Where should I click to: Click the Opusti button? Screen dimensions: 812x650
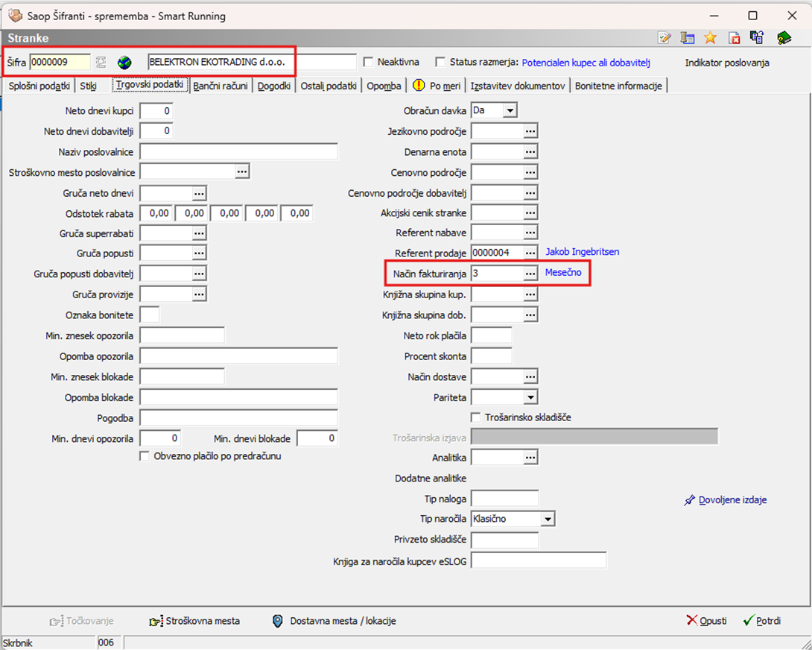706,620
